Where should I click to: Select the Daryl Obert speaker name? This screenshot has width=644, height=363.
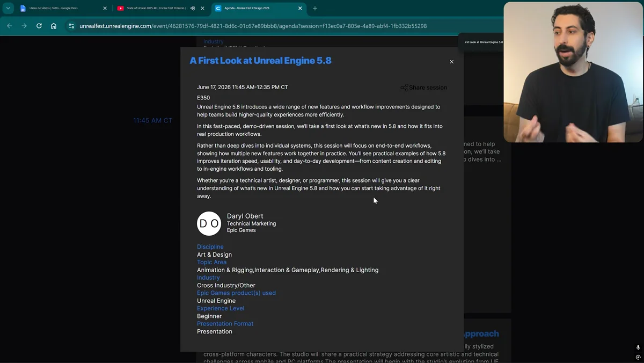245,216
